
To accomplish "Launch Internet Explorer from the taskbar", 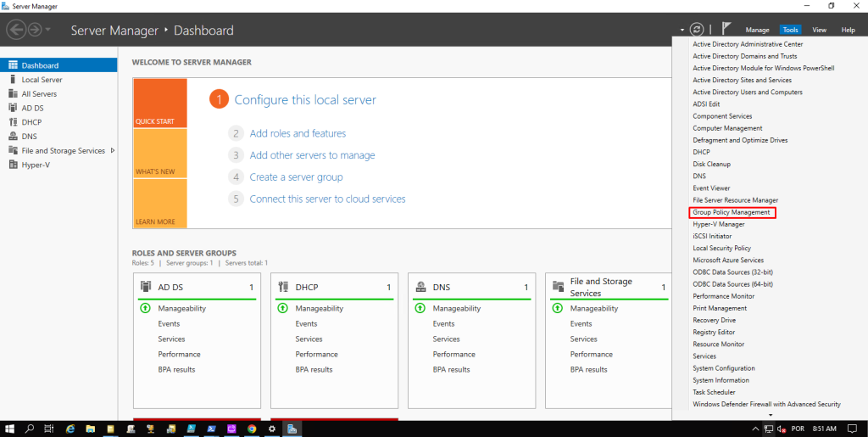I will 70,429.
